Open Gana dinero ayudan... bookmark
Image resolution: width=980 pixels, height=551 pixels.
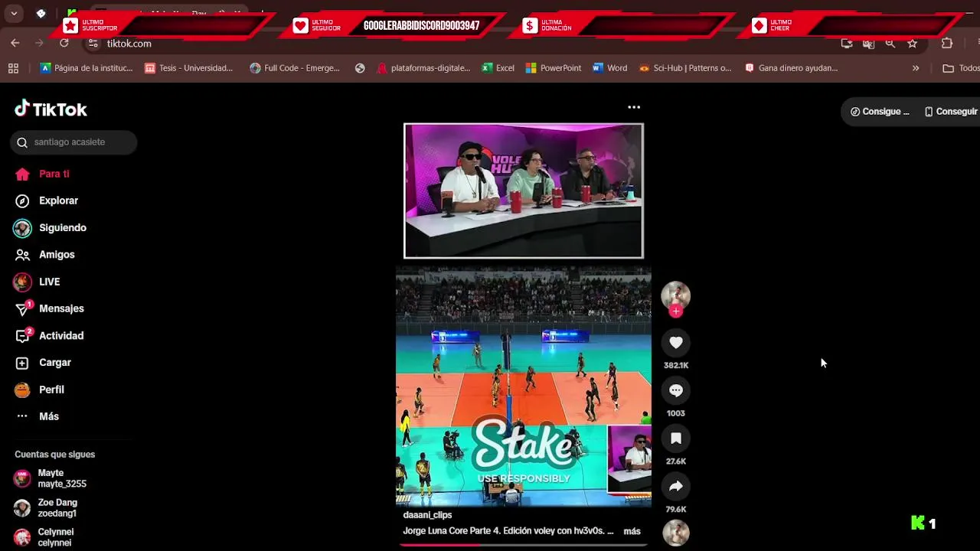pos(791,68)
